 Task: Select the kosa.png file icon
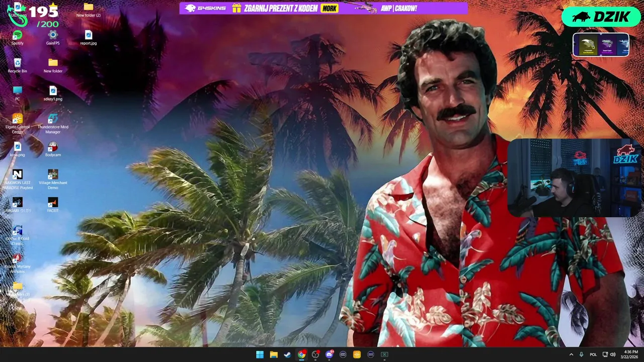click(18, 149)
